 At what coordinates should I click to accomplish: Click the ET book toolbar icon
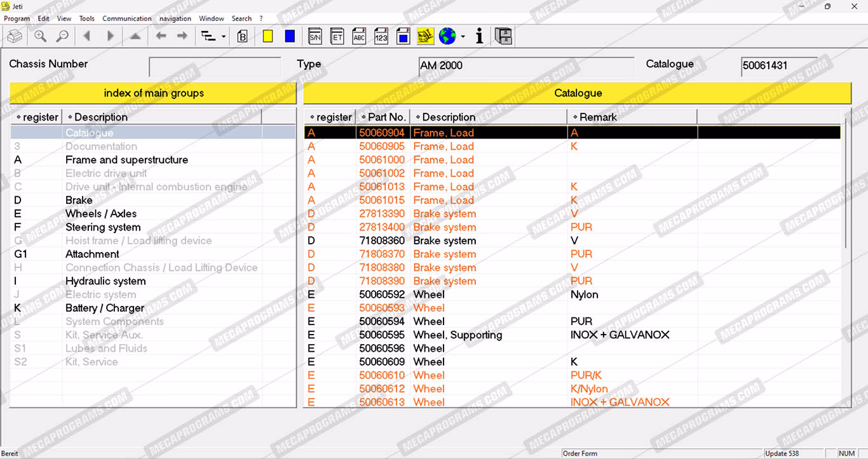point(337,37)
